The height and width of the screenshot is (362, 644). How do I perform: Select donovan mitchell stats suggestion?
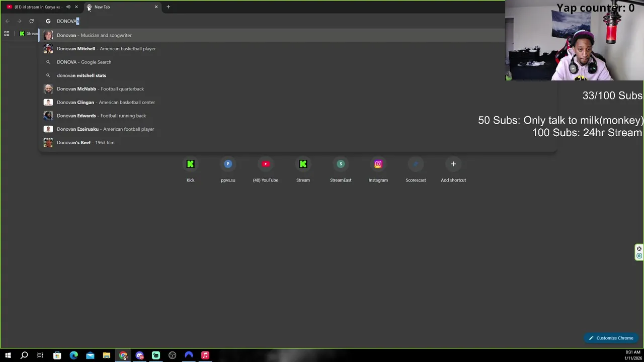click(x=298, y=75)
